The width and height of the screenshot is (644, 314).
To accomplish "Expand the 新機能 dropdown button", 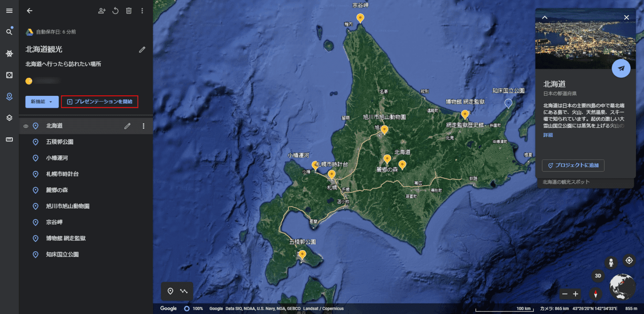I will click(42, 102).
